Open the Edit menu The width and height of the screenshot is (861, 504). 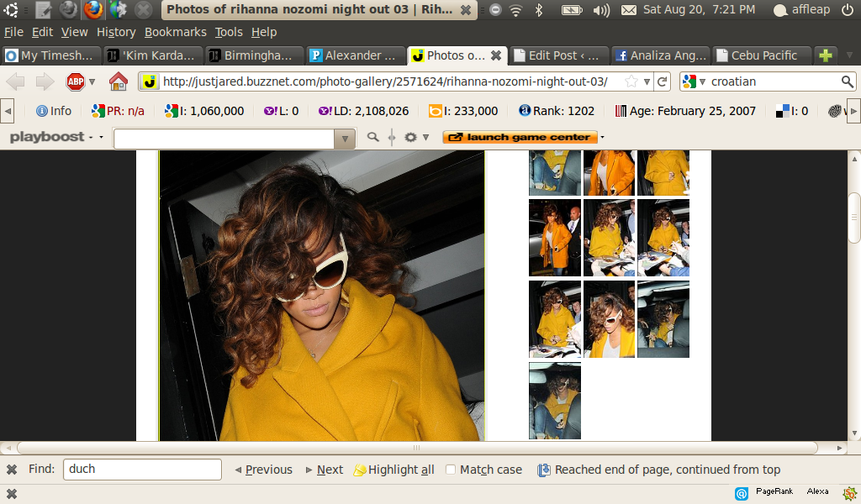pos(42,33)
